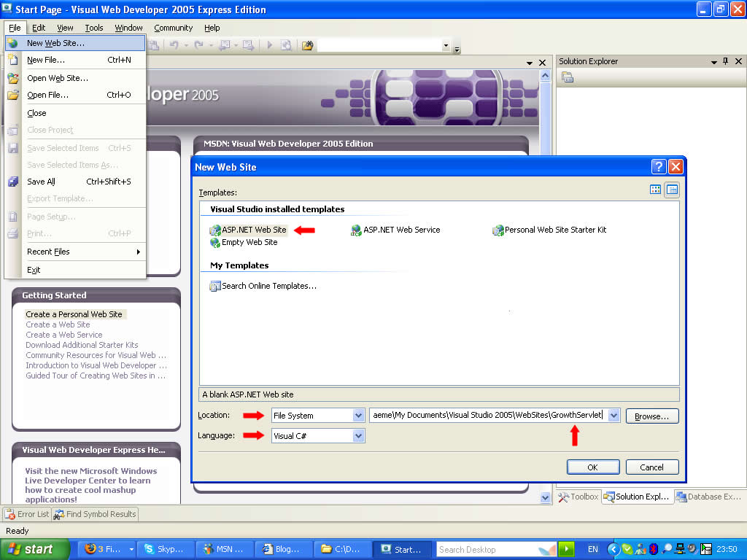This screenshot has width=747, height=560.
Task: Open the Tools menu
Action: (94, 28)
